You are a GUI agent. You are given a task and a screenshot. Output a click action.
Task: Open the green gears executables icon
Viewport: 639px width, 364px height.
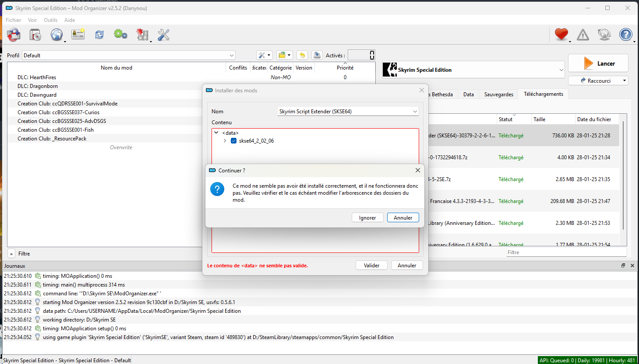point(120,35)
